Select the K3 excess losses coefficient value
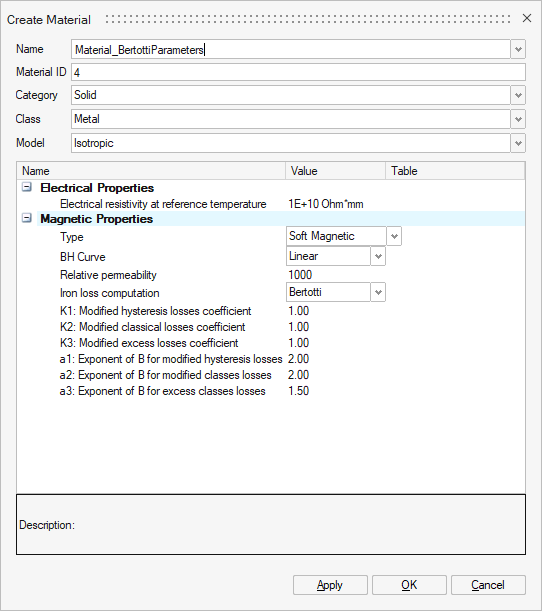Viewport: 542px width, 611px height. pos(298,343)
